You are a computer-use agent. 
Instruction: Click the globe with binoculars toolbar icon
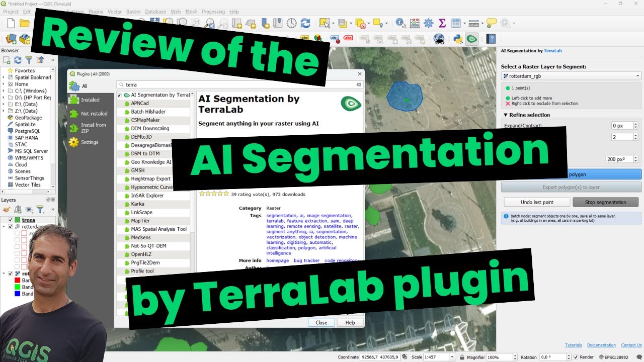click(x=439, y=39)
